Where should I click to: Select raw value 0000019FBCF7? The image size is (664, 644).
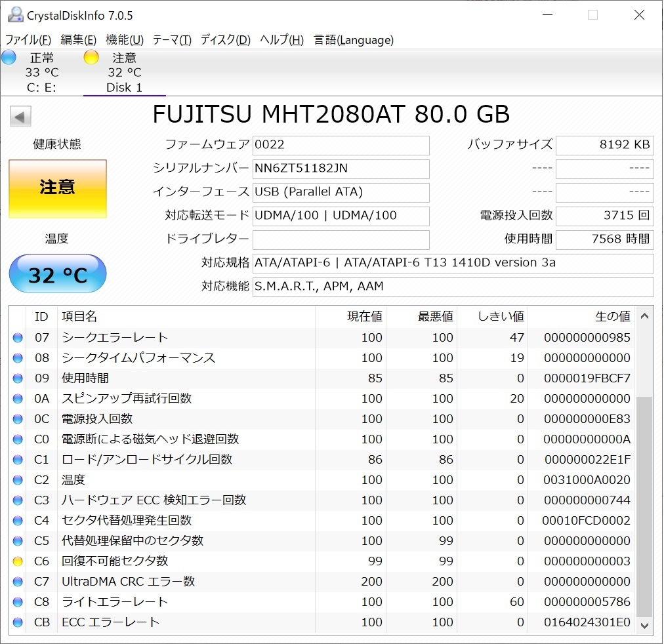pyautogui.click(x=587, y=378)
